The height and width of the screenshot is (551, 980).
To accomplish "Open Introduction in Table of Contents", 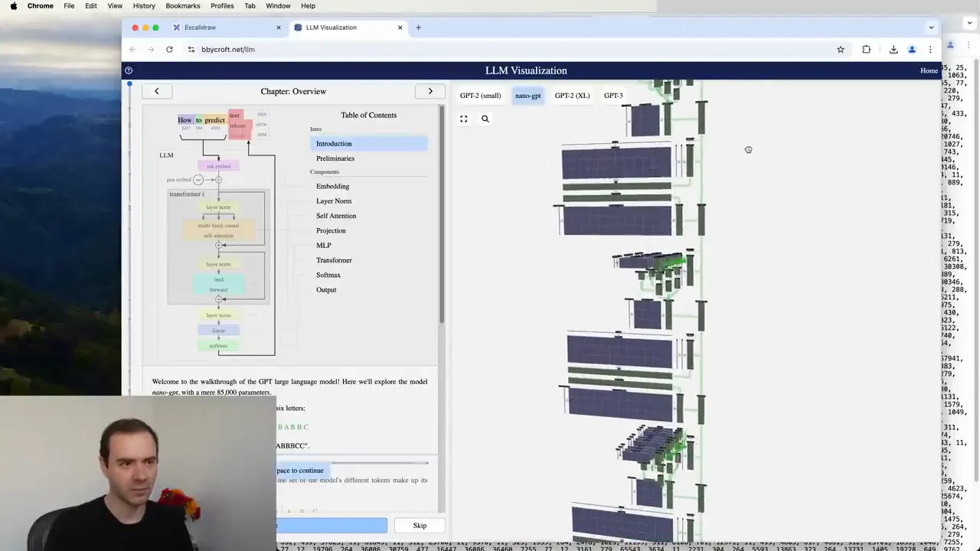I will pos(369,143).
